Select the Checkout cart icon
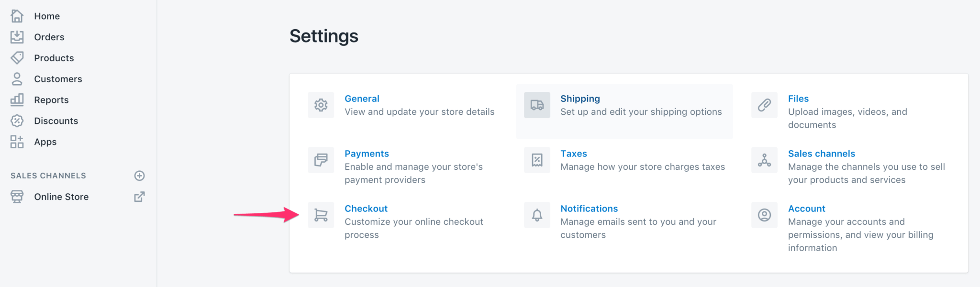This screenshot has width=980, height=287. click(321, 215)
